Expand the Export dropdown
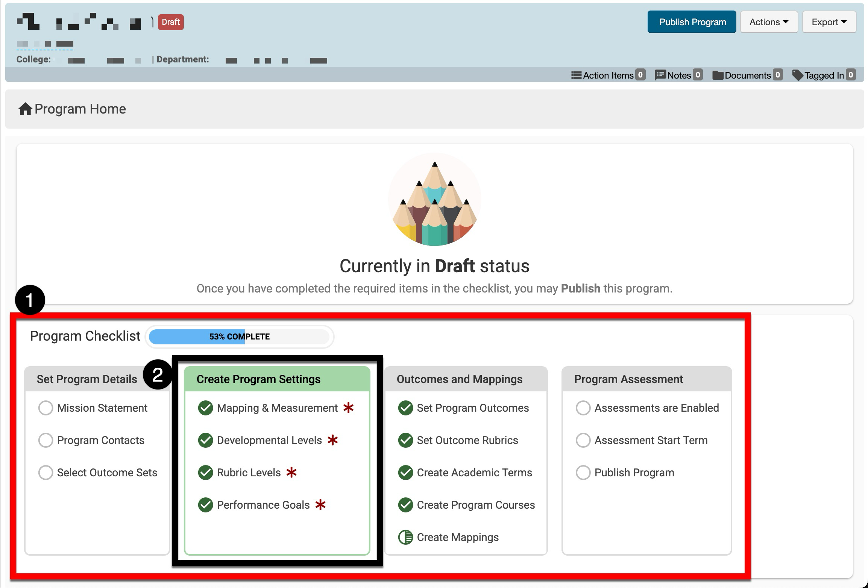This screenshot has height=588, width=868. pos(829,22)
